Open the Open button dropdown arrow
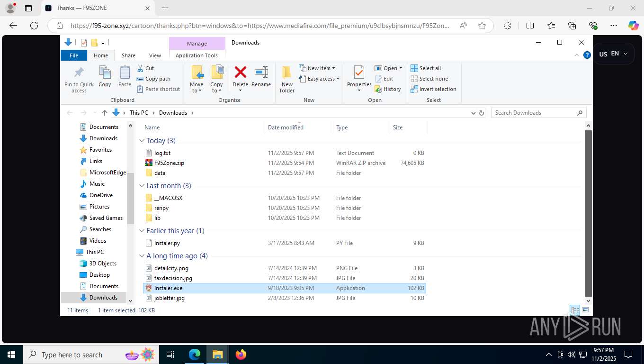The width and height of the screenshot is (644, 364). point(401,68)
